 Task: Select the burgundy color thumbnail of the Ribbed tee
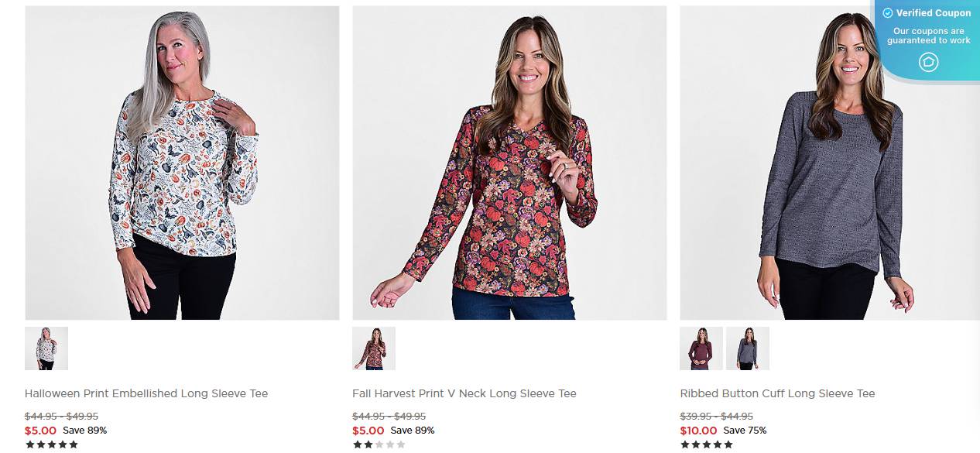tap(701, 348)
